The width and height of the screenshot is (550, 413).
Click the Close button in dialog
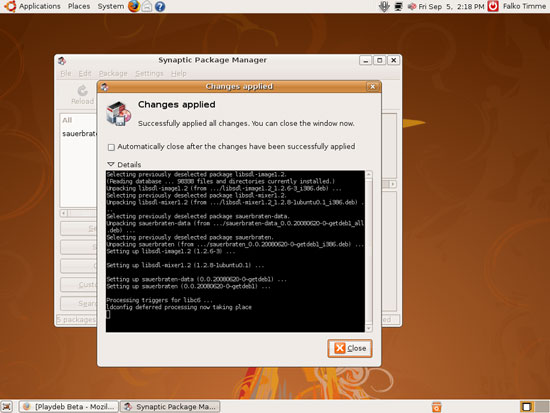point(350,348)
